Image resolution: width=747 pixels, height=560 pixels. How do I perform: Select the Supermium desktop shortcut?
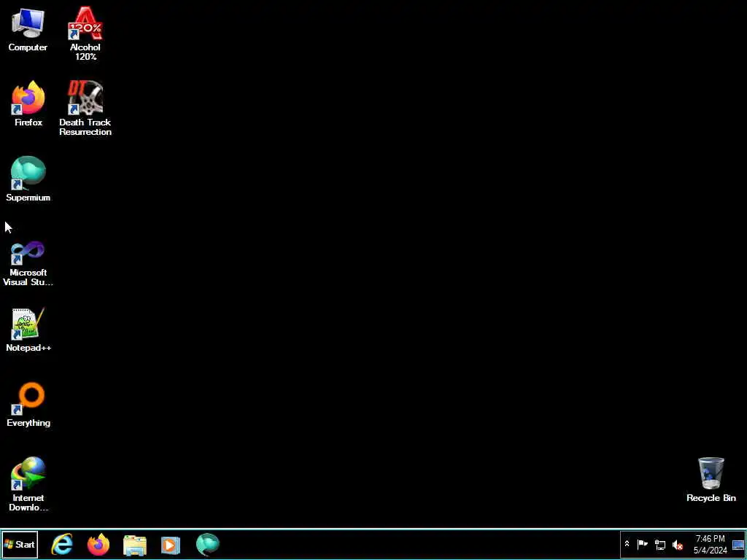pyautogui.click(x=28, y=179)
